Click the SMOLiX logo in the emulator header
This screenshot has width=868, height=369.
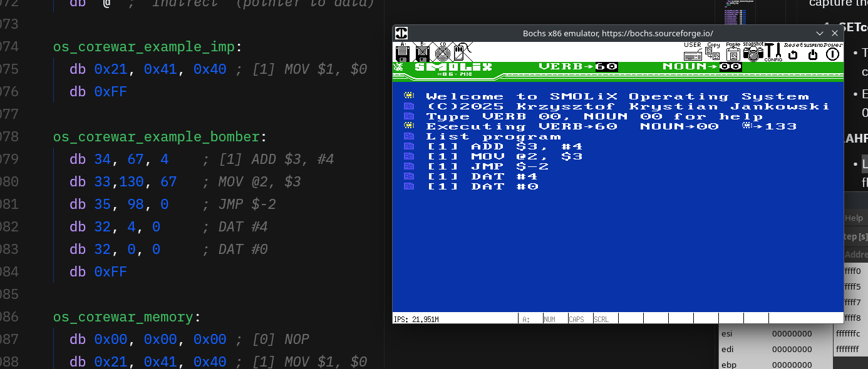point(453,68)
